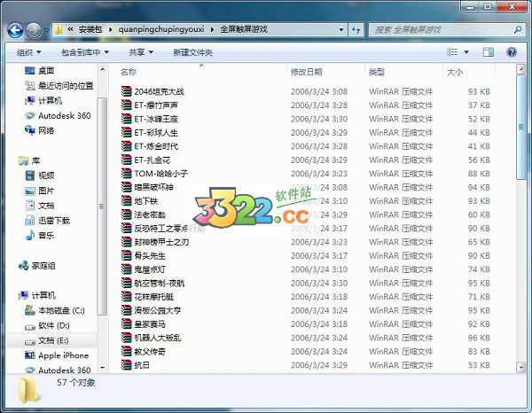Open the 图片 library

tap(40, 191)
